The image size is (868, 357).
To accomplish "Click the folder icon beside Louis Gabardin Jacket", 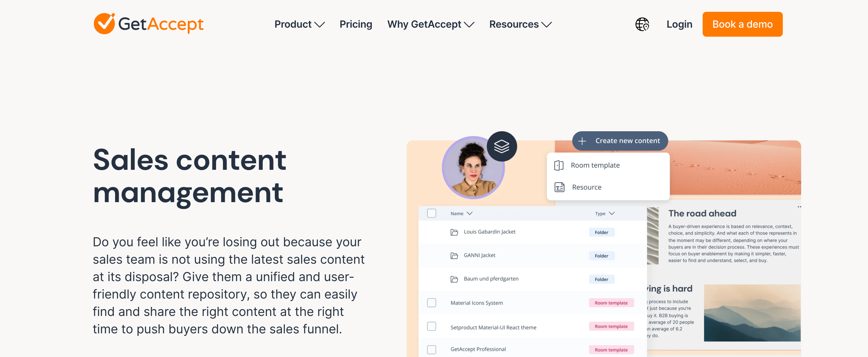I will [454, 232].
